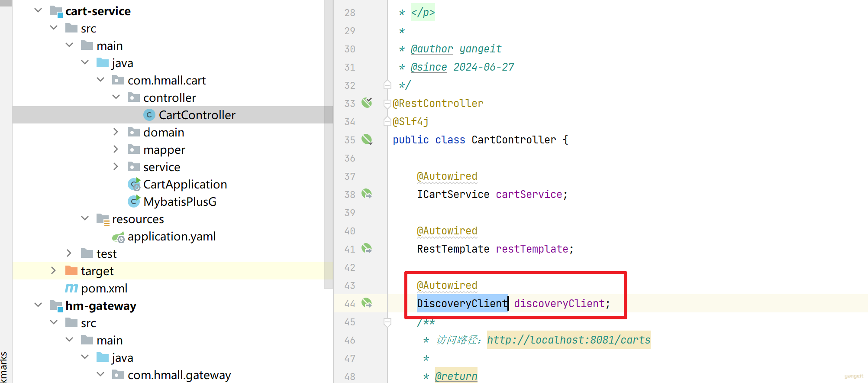Click the cartService field name

[x=529, y=194]
